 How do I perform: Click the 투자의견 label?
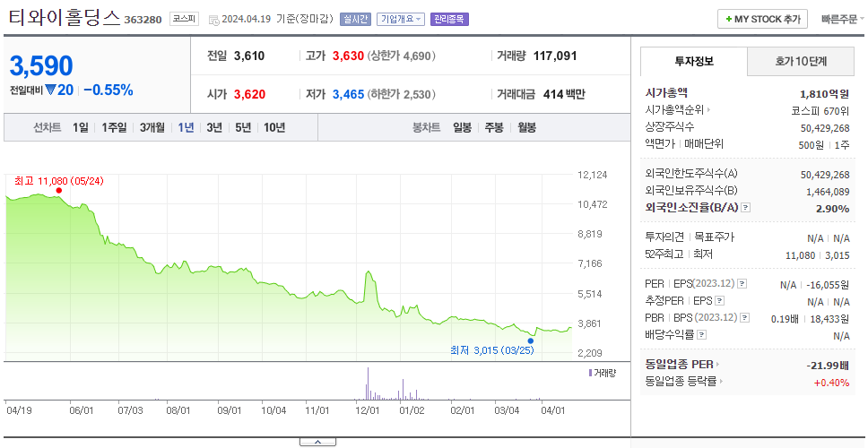(x=664, y=237)
